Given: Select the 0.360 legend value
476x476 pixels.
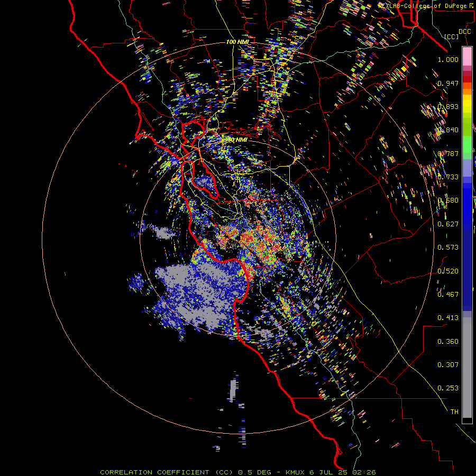Looking at the screenshot, I should 448,342.
